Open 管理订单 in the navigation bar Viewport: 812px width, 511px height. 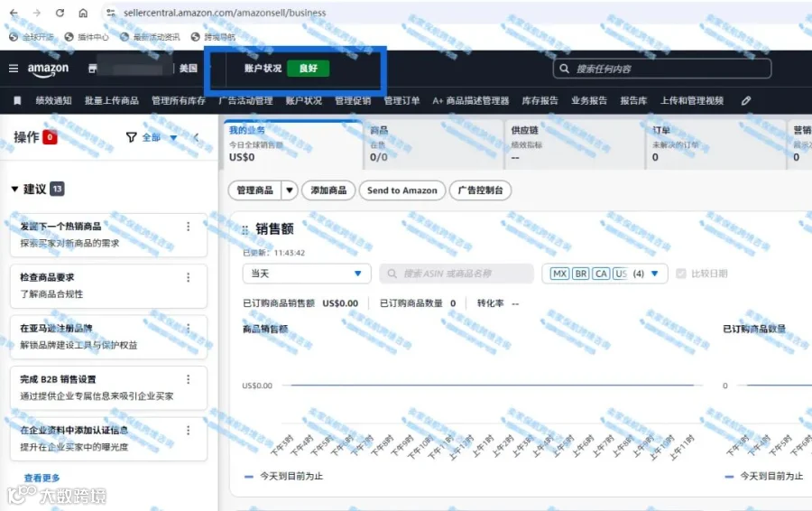401,100
